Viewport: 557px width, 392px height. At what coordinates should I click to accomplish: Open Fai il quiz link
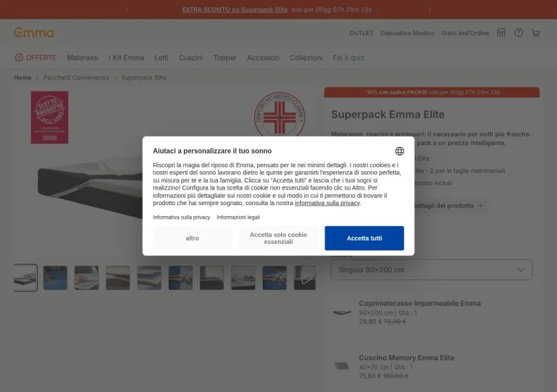coord(348,58)
